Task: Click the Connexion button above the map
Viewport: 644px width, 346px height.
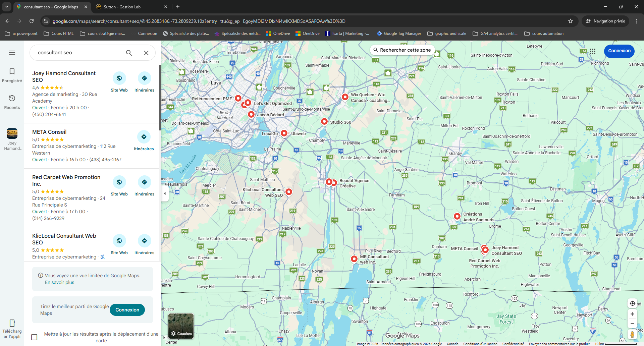Action: [x=619, y=51]
